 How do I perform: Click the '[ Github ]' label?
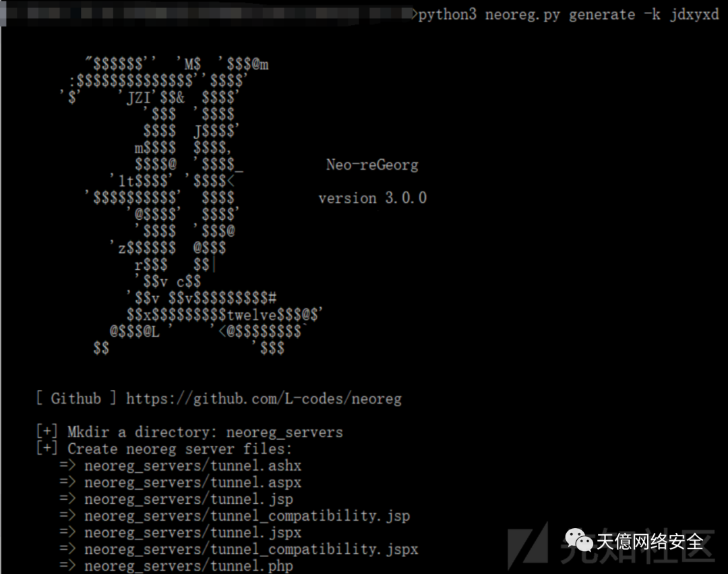76,399
